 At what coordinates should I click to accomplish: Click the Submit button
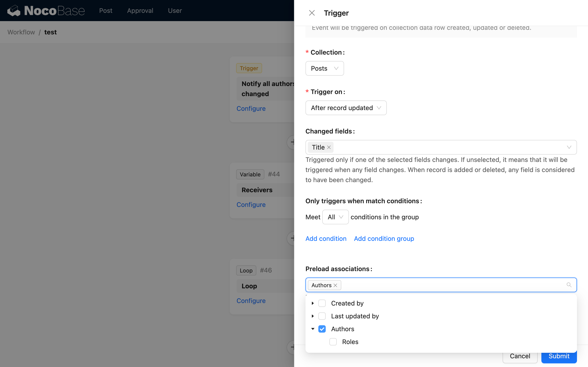(559, 356)
